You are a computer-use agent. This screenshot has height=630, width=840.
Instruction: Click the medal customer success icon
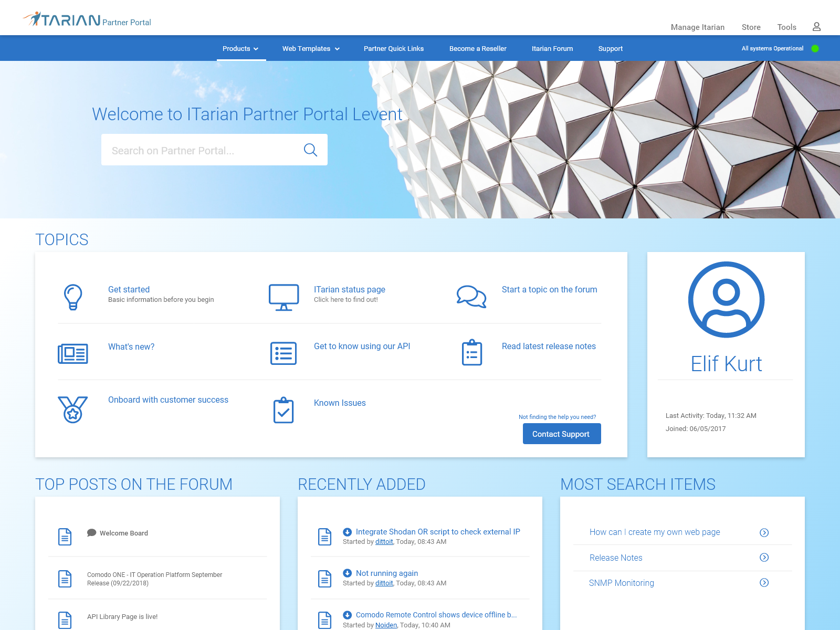73,409
